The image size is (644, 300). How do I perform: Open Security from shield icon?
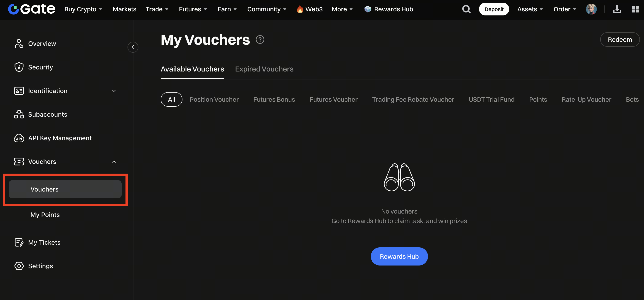pos(19,67)
